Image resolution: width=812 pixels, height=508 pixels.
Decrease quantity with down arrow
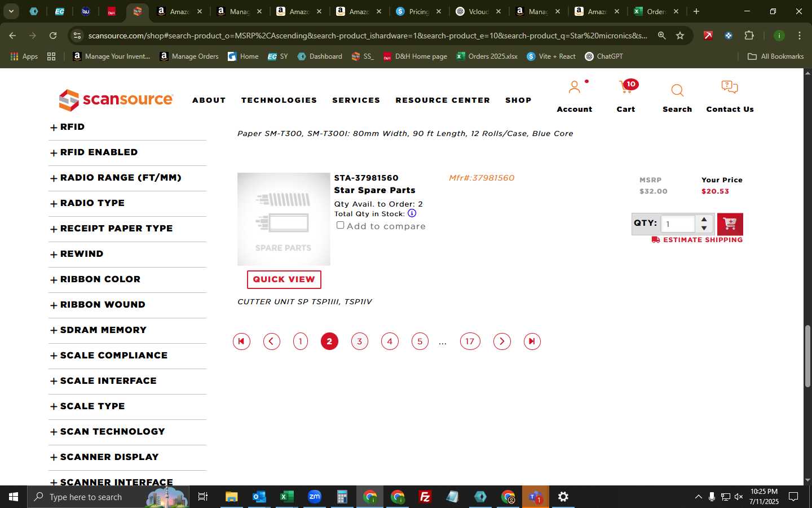[x=704, y=228]
